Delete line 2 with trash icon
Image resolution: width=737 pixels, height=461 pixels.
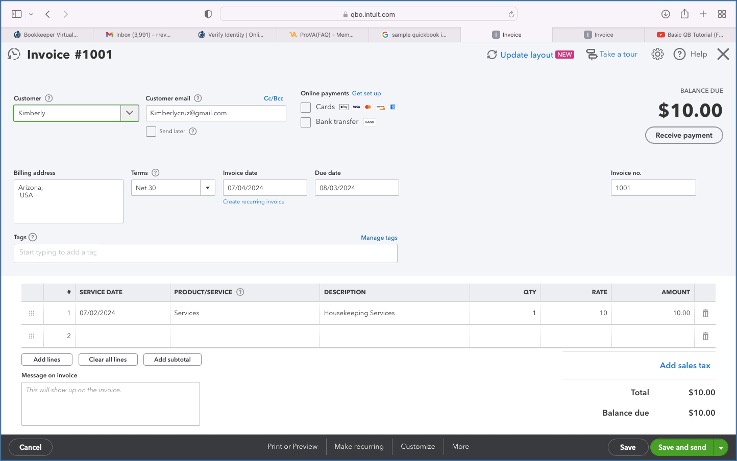coord(705,336)
